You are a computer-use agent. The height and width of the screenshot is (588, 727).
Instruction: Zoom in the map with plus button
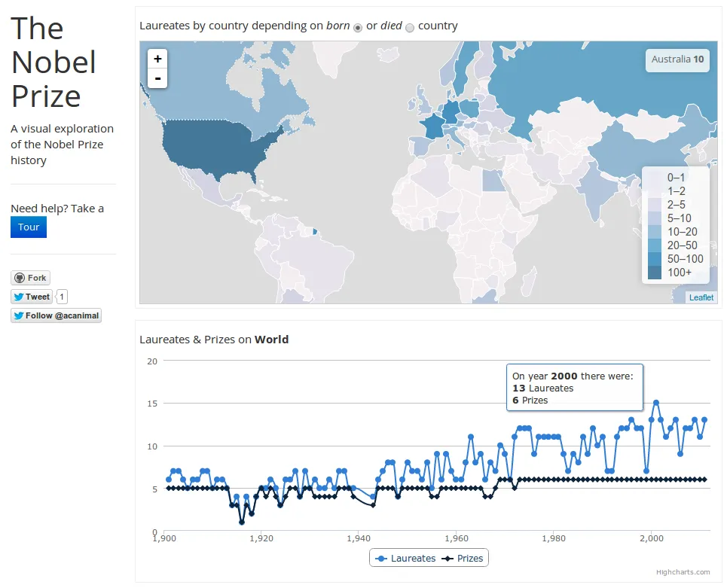click(157, 59)
